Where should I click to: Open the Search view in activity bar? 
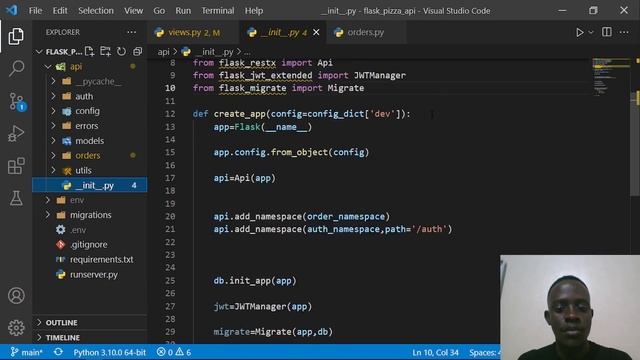(16, 68)
